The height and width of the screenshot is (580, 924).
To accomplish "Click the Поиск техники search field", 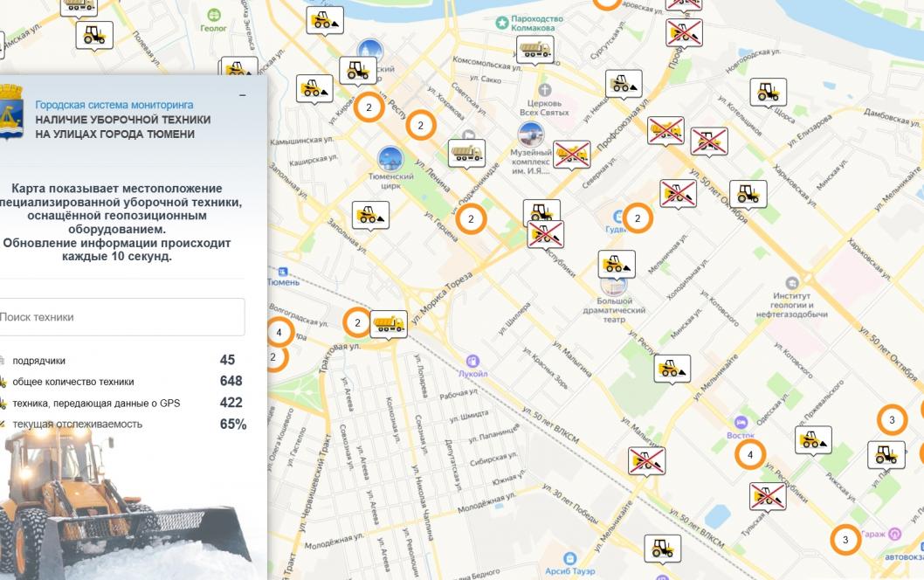I will point(121,317).
